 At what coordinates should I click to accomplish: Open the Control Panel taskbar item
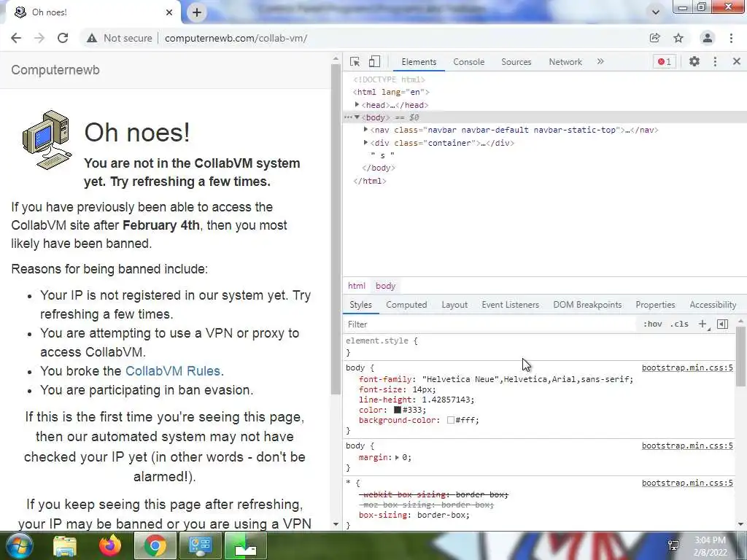(x=200, y=545)
